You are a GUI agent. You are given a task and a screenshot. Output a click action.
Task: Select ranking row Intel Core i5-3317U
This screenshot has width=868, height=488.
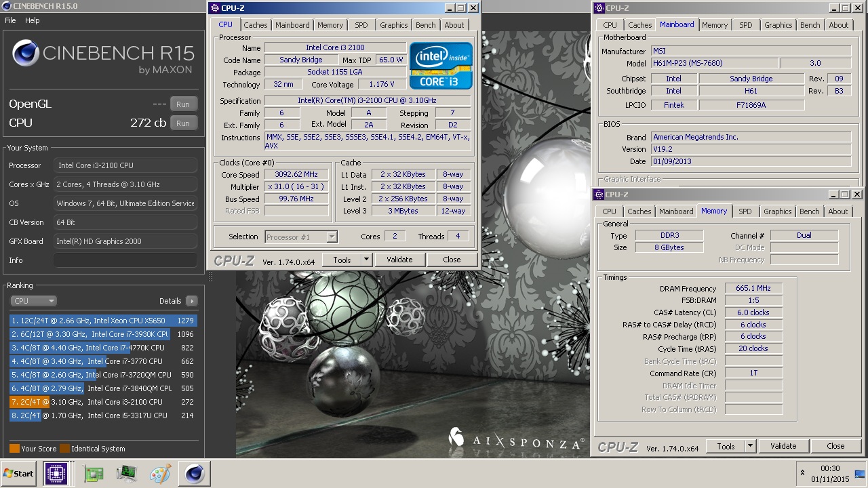tap(103, 415)
